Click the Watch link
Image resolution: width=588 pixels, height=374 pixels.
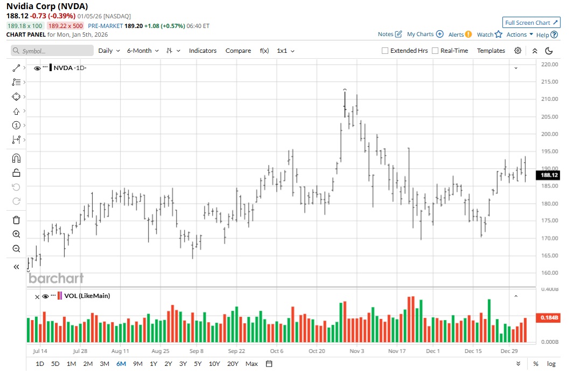coord(485,34)
